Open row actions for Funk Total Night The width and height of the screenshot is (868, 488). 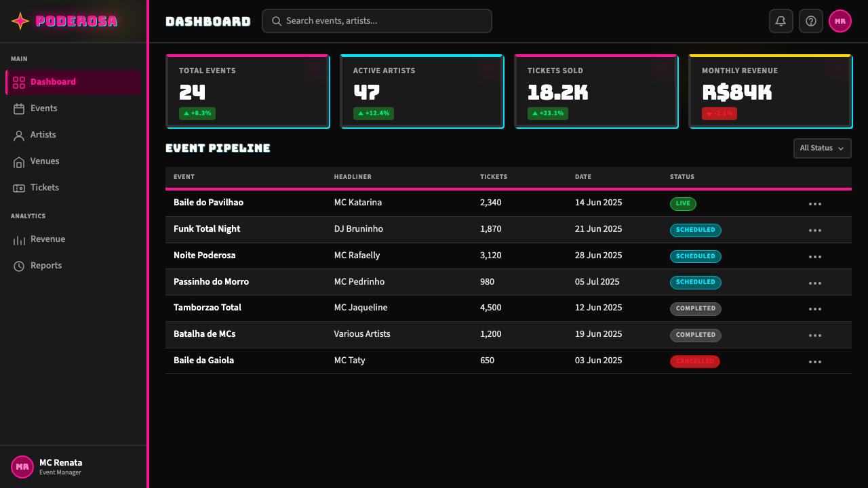(815, 230)
